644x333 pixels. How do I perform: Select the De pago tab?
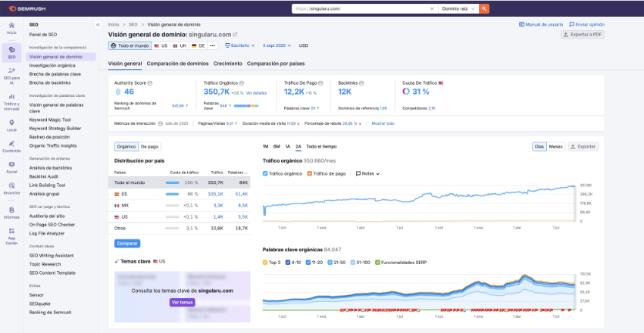click(149, 146)
